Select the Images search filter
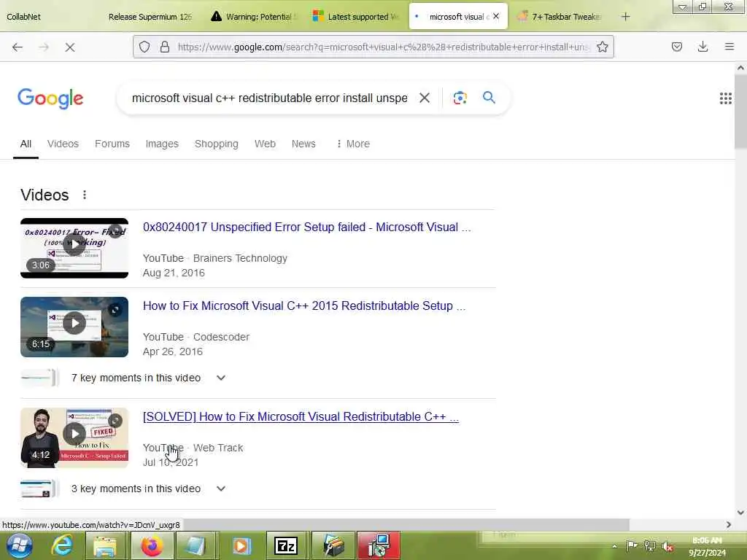 (162, 144)
